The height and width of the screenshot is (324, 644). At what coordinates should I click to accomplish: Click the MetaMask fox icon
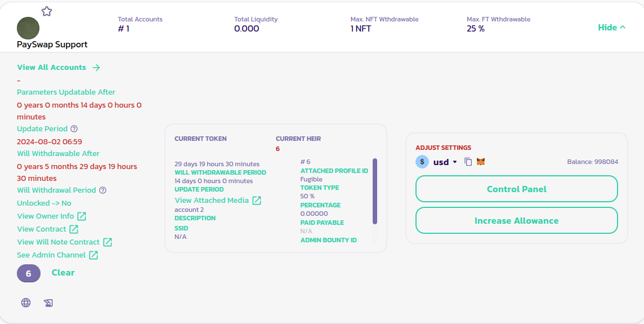(x=481, y=162)
